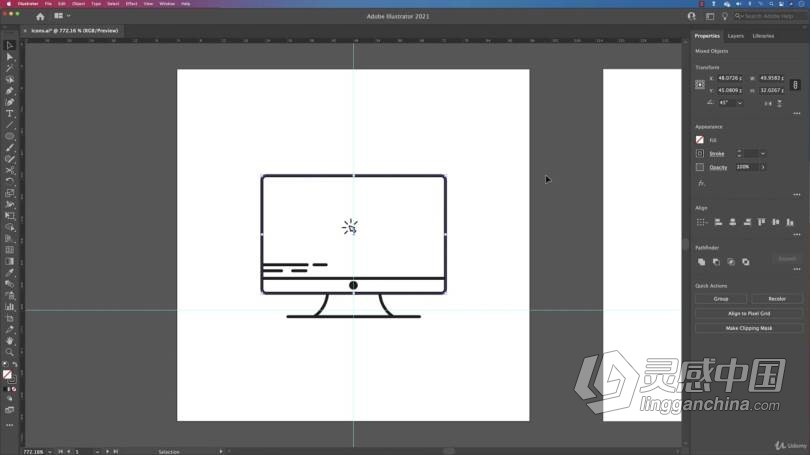
Task: Click the Intersect pathfinder icon
Action: pyautogui.click(x=731, y=262)
